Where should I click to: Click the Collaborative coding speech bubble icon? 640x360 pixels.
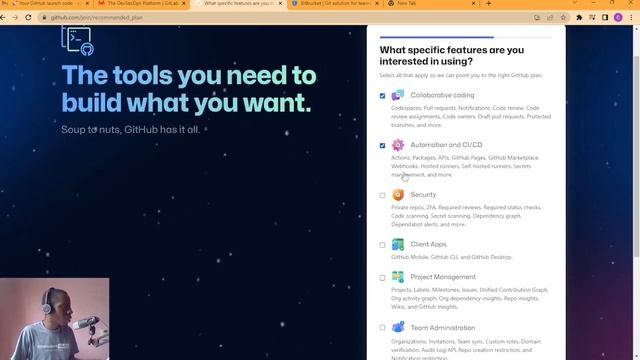pyautogui.click(x=398, y=95)
